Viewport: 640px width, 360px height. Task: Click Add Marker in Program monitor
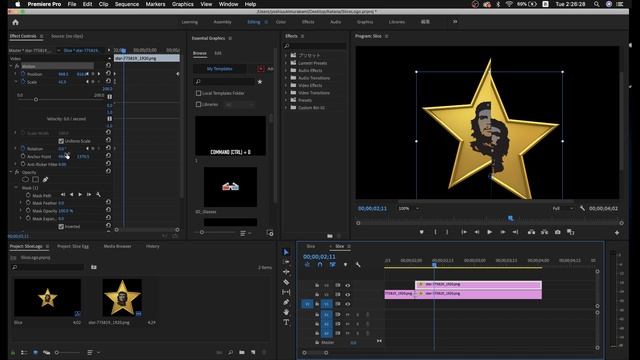[x=422, y=232]
